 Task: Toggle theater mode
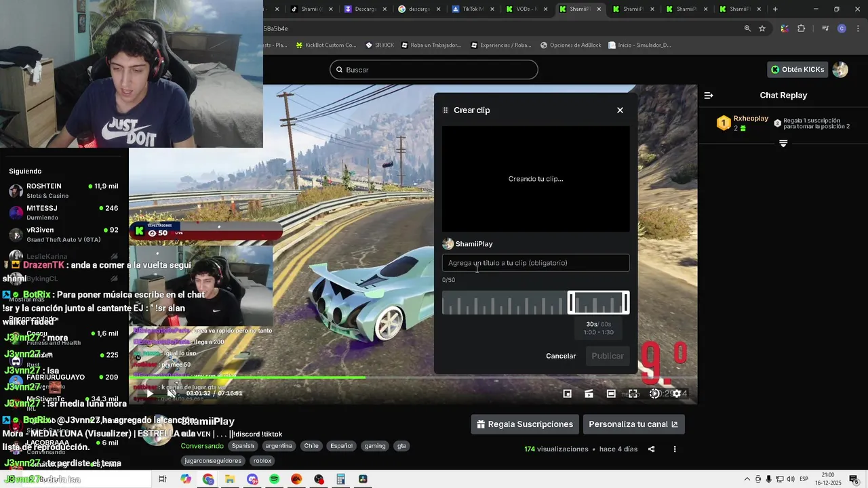611,393
